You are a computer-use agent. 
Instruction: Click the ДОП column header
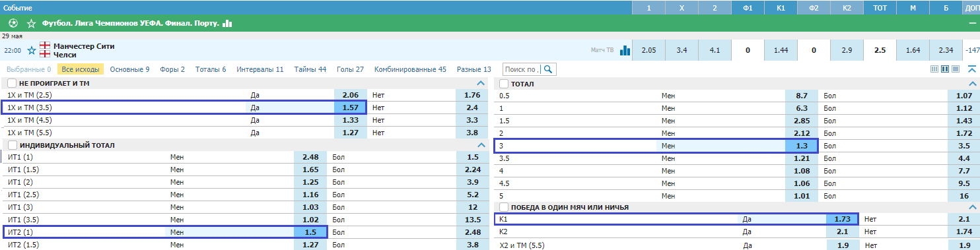tap(971, 7)
